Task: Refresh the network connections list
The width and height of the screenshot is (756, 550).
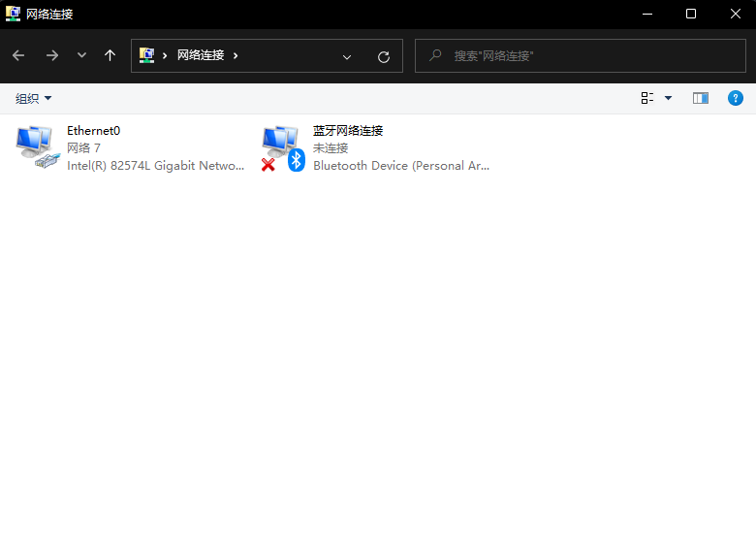Action: coord(384,56)
